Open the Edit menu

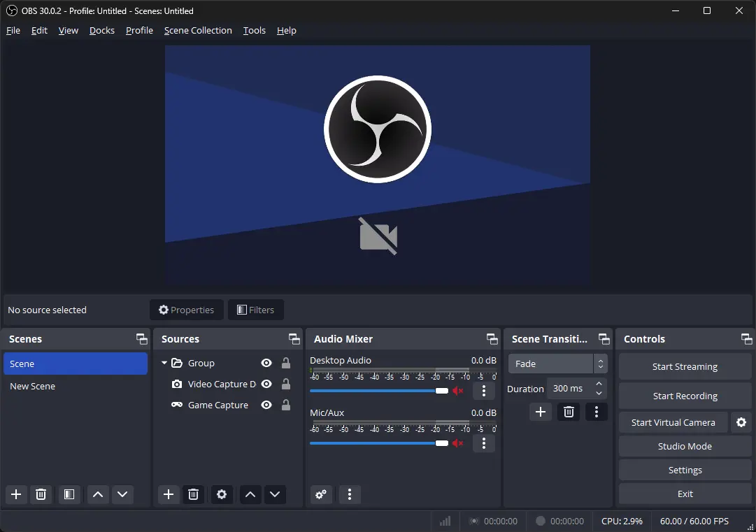tap(40, 30)
